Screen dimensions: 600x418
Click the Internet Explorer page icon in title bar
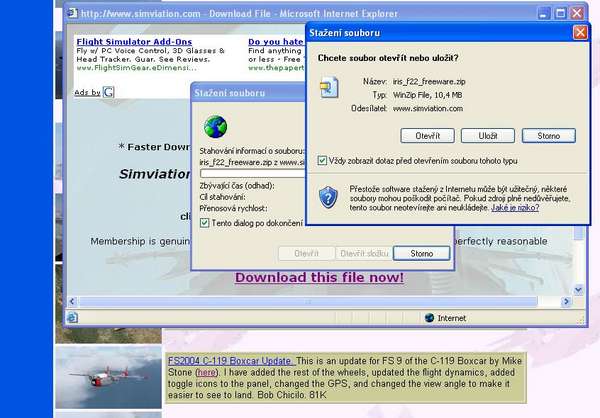coord(71,14)
